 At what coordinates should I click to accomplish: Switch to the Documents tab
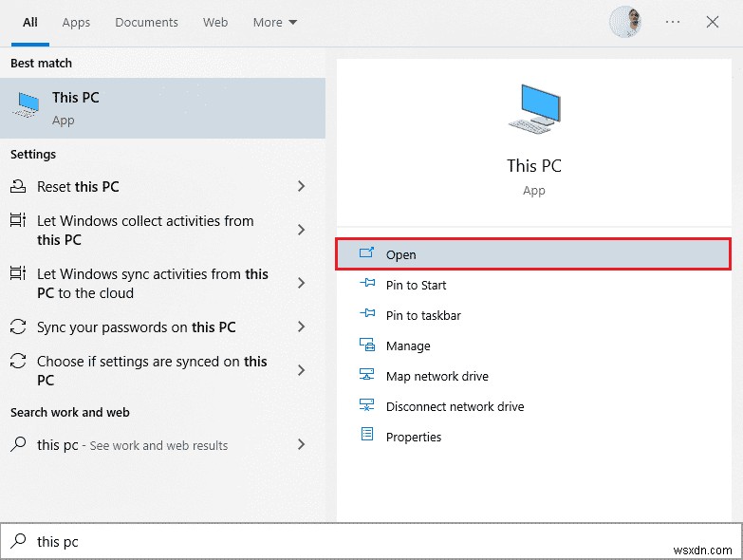click(146, 22)
